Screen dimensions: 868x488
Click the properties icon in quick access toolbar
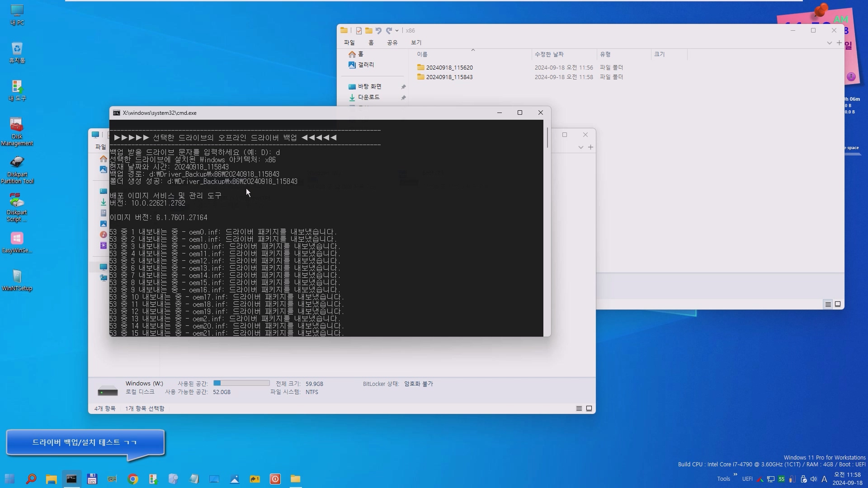click(x=359, y=31)
